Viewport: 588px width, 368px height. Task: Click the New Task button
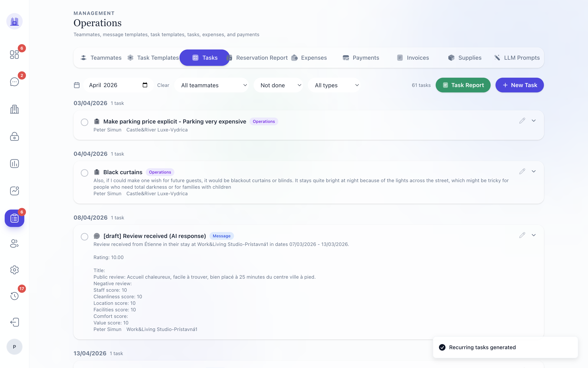(x=519, y=85)
